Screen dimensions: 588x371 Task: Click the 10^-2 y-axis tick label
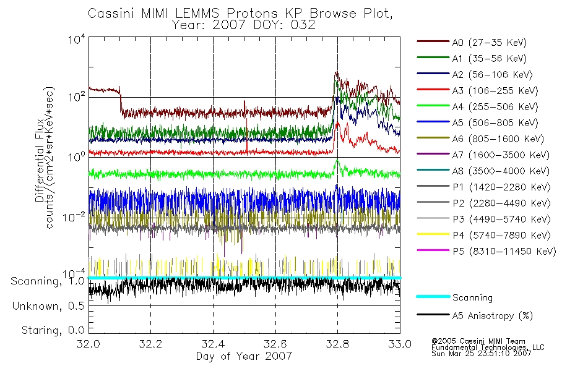[x=74, y=216]
